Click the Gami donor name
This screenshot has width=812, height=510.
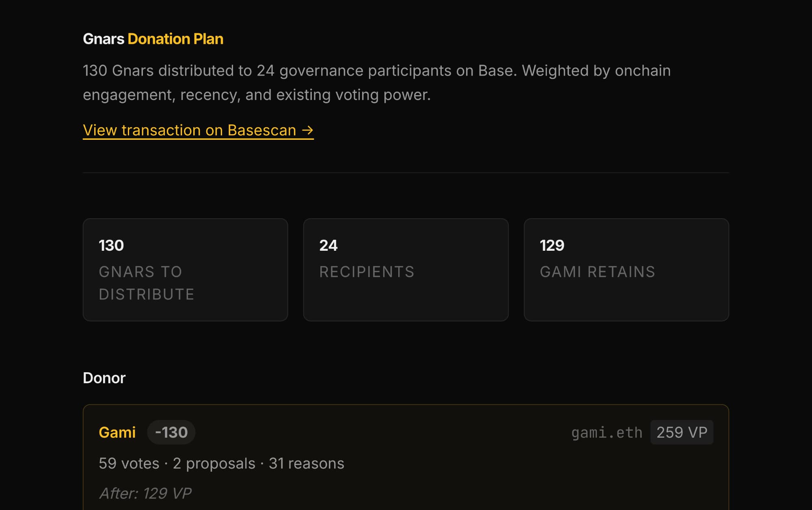117,432
